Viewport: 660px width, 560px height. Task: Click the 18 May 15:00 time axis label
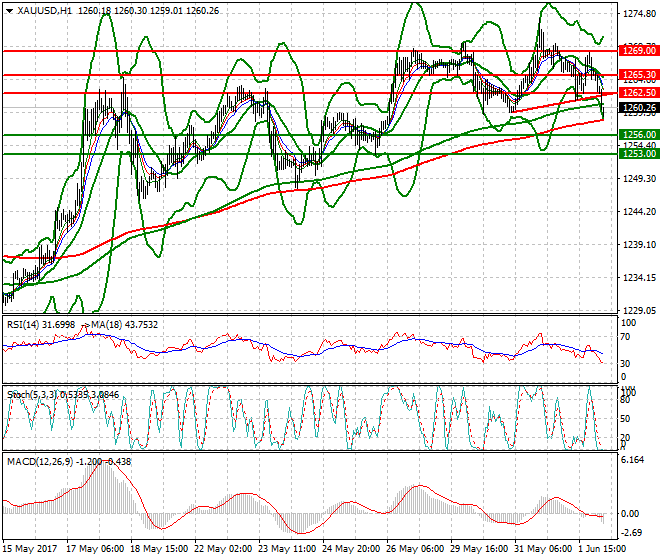click(159, 549)
